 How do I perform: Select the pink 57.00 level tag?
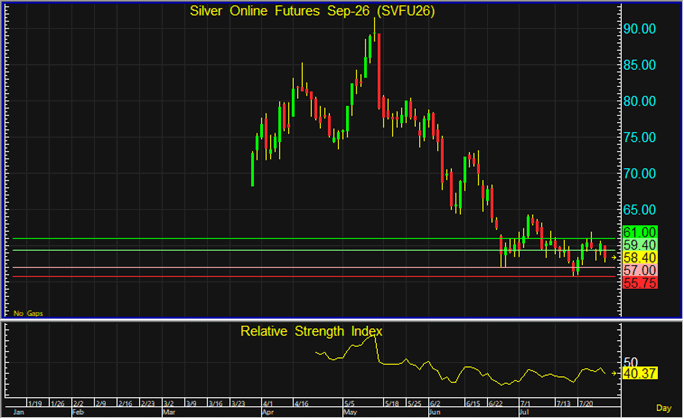tap(640, 270)
